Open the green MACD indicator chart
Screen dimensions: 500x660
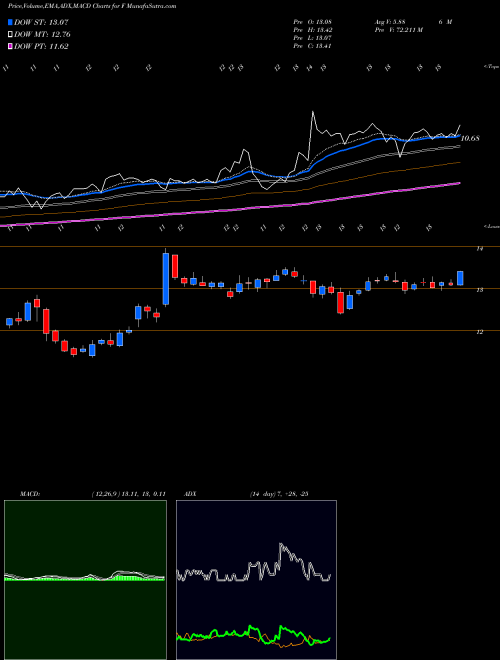85,580
